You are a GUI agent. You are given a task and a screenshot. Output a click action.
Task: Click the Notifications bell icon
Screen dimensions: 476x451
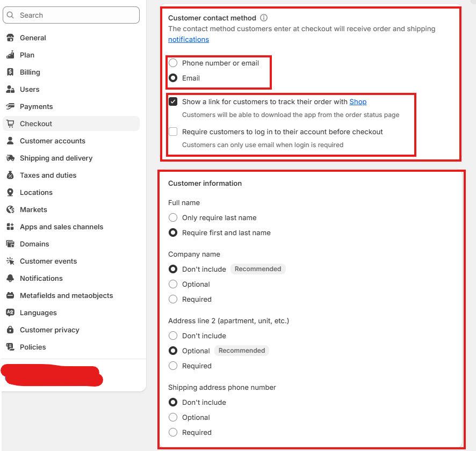(x=10, y=278)
